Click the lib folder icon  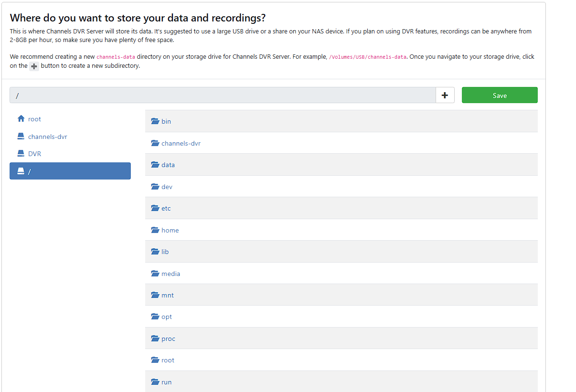tap(155, 252)
